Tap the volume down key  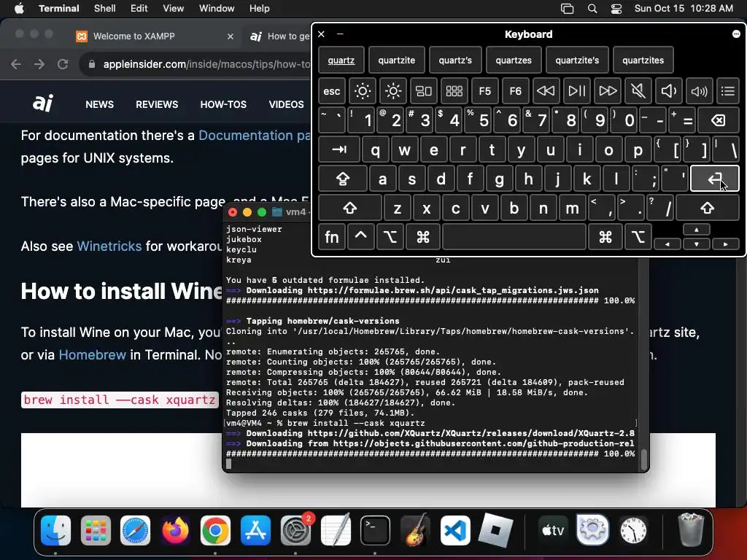(x=668, y=91)
